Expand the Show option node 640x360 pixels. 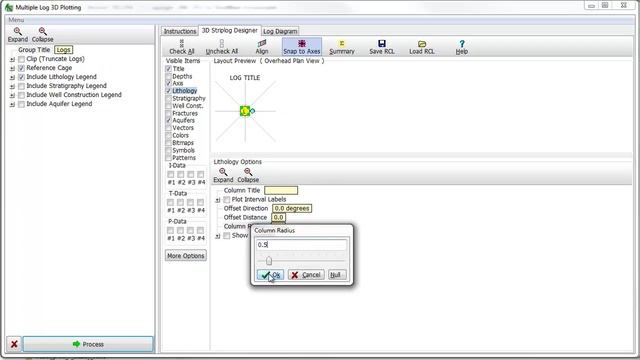(x=218, y=236)
